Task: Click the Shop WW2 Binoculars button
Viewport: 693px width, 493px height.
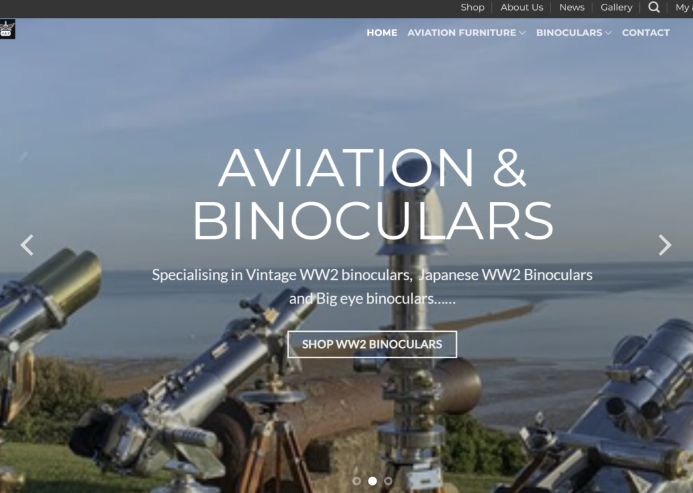Action: click(372, 344)
